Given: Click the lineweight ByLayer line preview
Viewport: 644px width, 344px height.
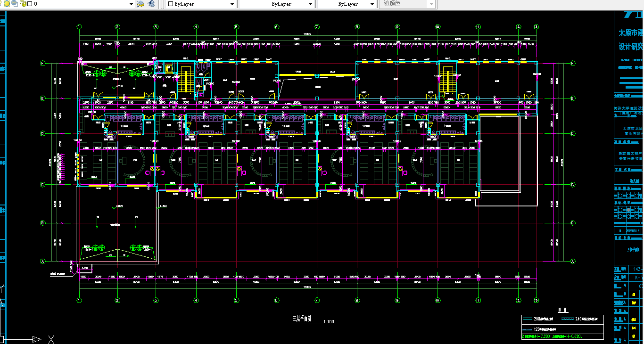Looking at the screenshot, I should (328, 4).
